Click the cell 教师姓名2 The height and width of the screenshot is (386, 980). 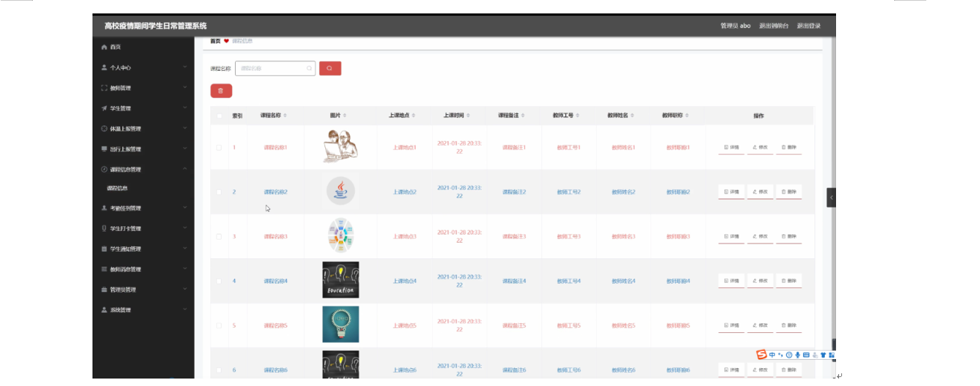[624, 192]
